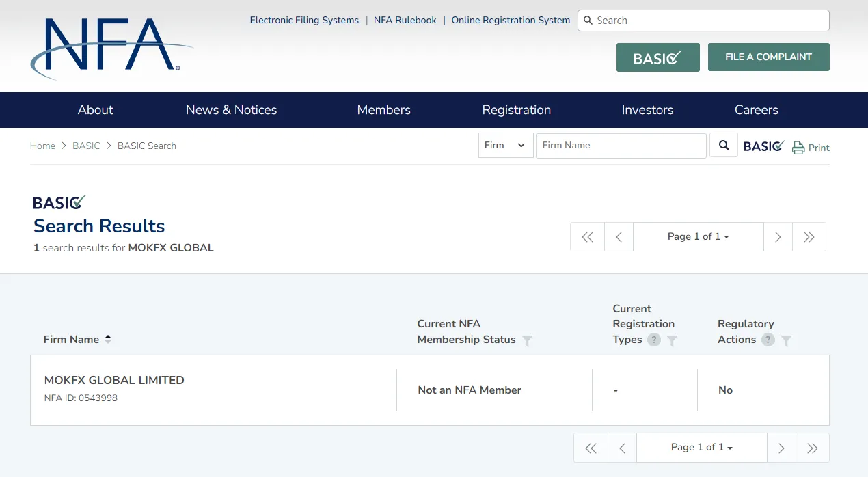
Task: Open the Registration Types filter funnel
Action: tap(672, 340)
